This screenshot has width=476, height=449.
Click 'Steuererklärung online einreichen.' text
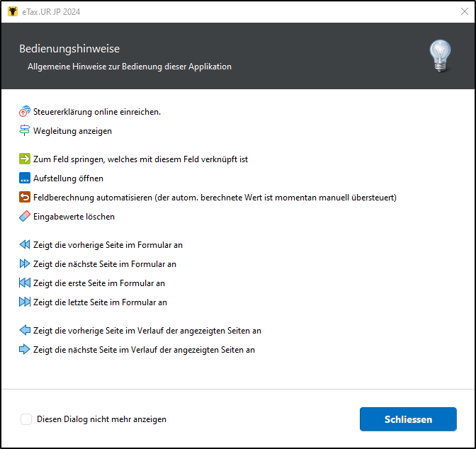point(97,112)
